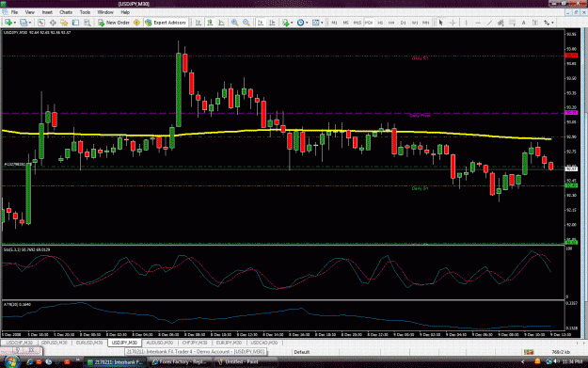Viewport: 588px width, 368px height.
Task: Click the yellow diamond MetaEditor icon
Action: (x=136, y=23)
